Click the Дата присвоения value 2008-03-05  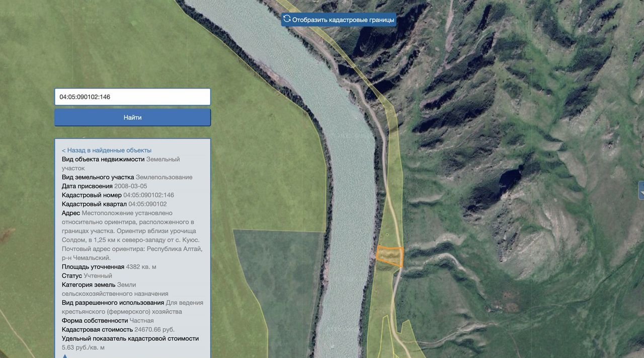[x=130, y=186]
